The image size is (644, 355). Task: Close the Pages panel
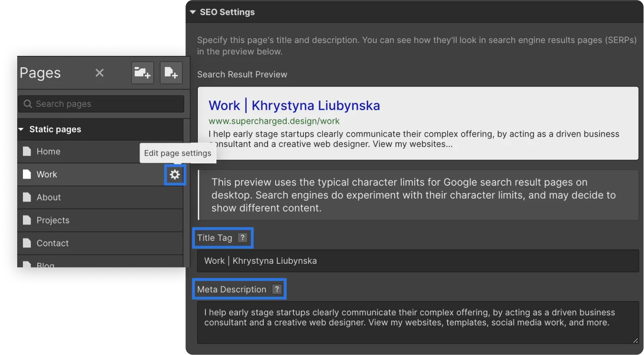tap(99, 73)
